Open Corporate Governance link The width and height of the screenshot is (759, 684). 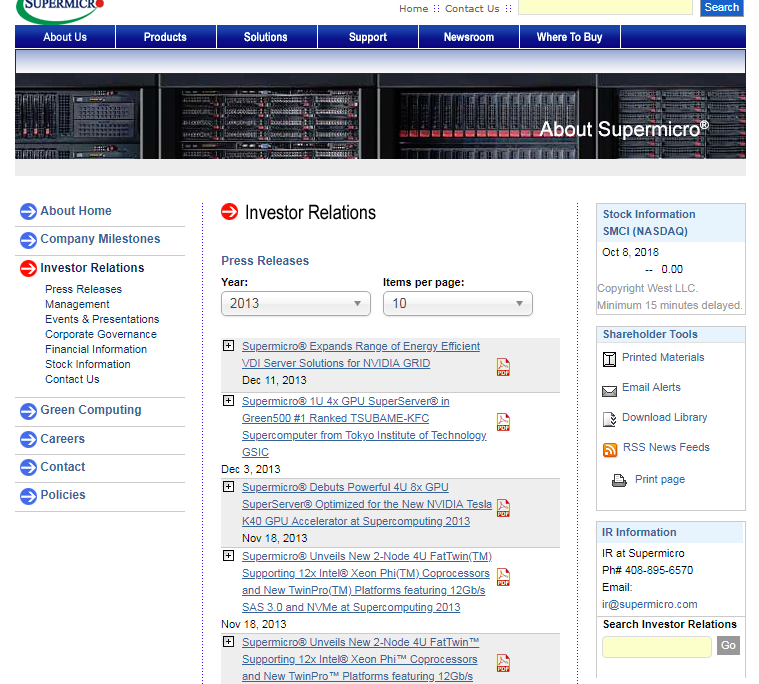tap(101, 334)
